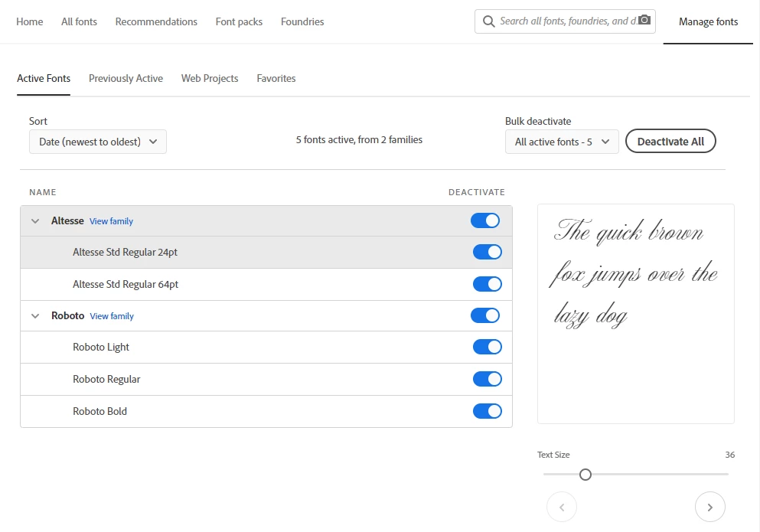The width and height of the screenshot is (760, 532).
Task: Select Altesse Std Regular 64pt row
Action: point(266,284)
